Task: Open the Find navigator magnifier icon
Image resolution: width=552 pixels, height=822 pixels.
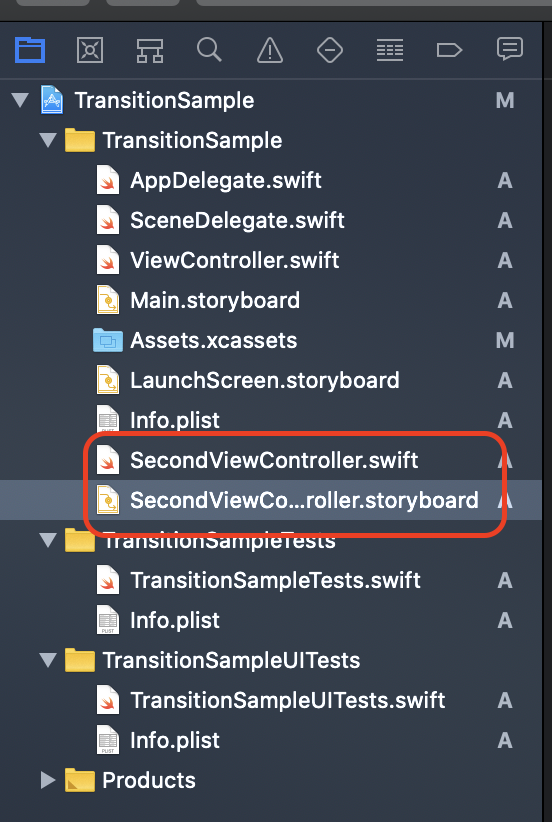Action: [209, 50]
